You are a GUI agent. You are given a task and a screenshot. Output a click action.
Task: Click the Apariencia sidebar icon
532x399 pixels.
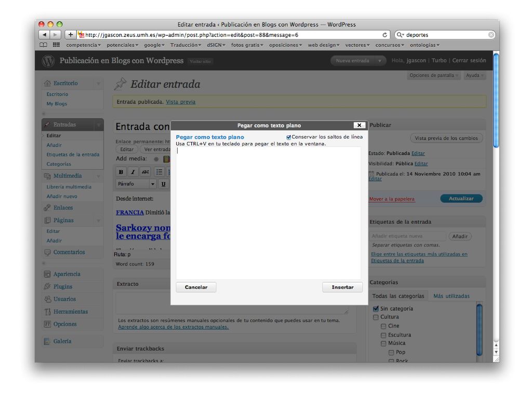tap(47, 274)
